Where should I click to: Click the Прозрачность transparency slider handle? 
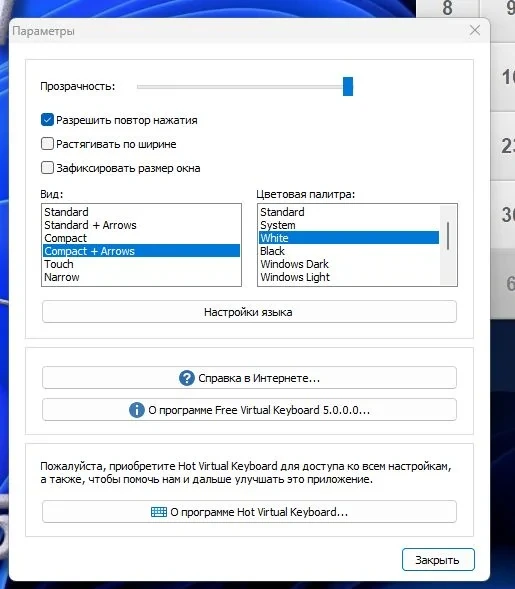click(348, 86)
